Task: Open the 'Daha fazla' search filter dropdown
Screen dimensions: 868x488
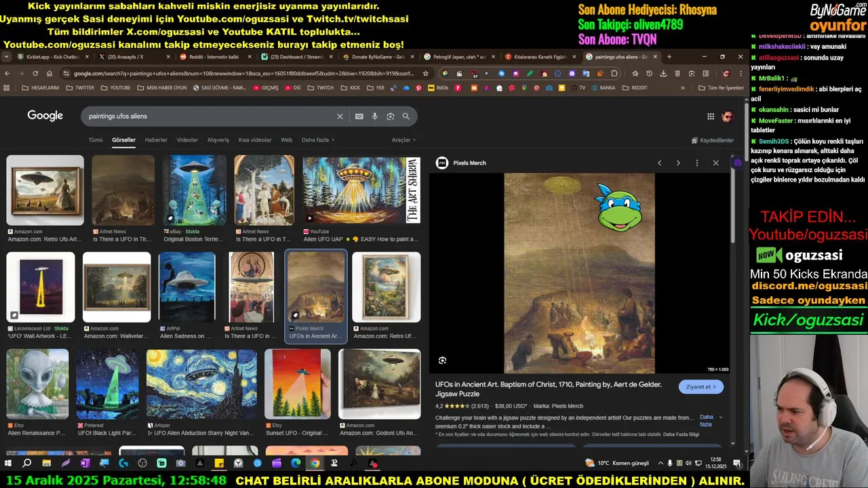Action: click(x=317, y=140)
